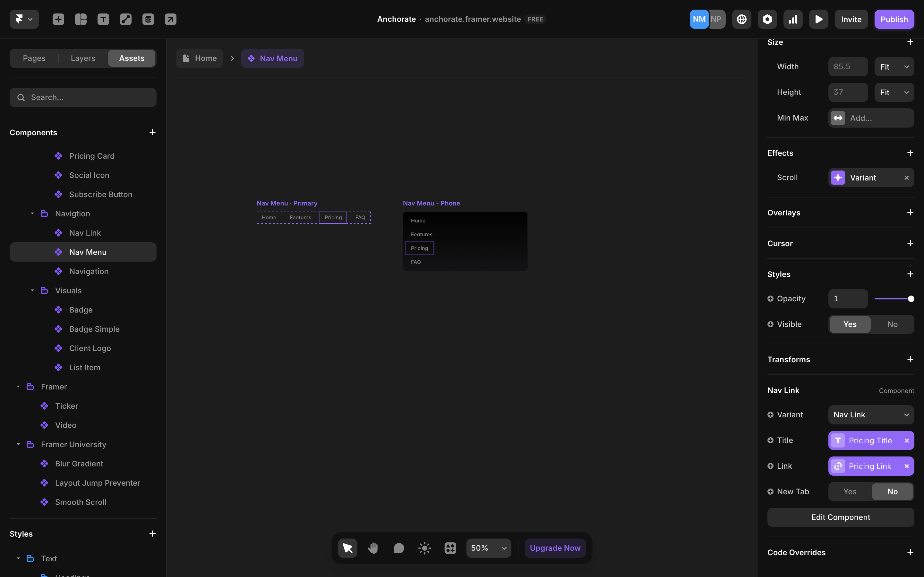This screenshot has height=577, width=924.
Task: Open the CMS database icon
Action: [x=148, y=19]
